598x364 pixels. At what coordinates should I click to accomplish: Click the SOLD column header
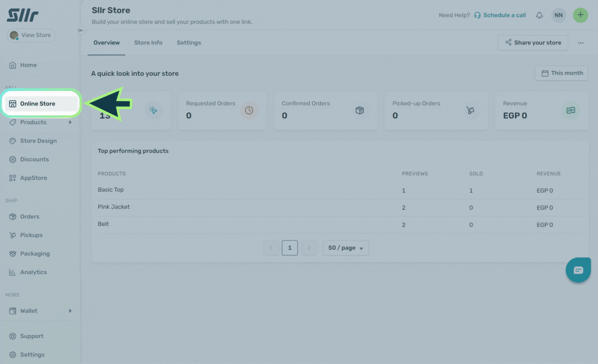pyautogui.click(x=476, y=174)
